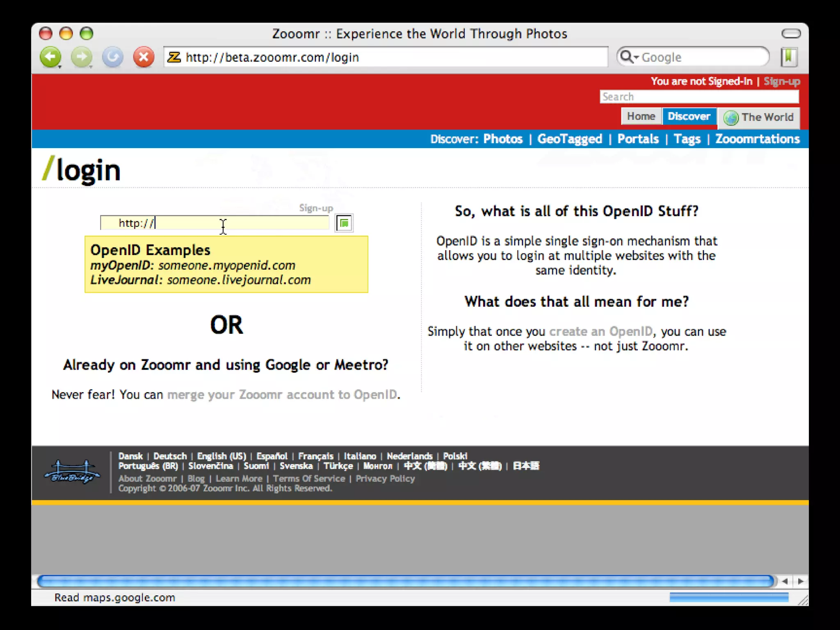Switch language to Монгол
This screenshot has width=840, height=630.
click(378, 466)
